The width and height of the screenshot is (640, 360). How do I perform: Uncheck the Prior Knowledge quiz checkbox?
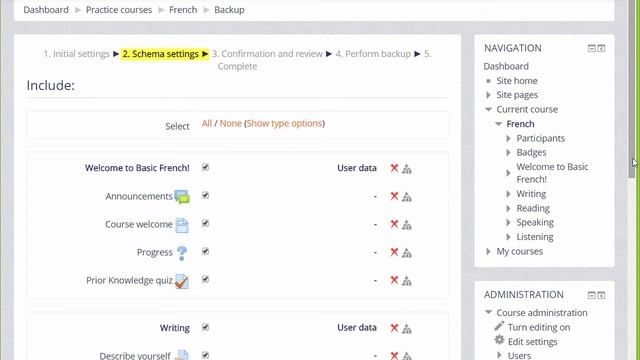pyautogui.click(x=205, y=279)
